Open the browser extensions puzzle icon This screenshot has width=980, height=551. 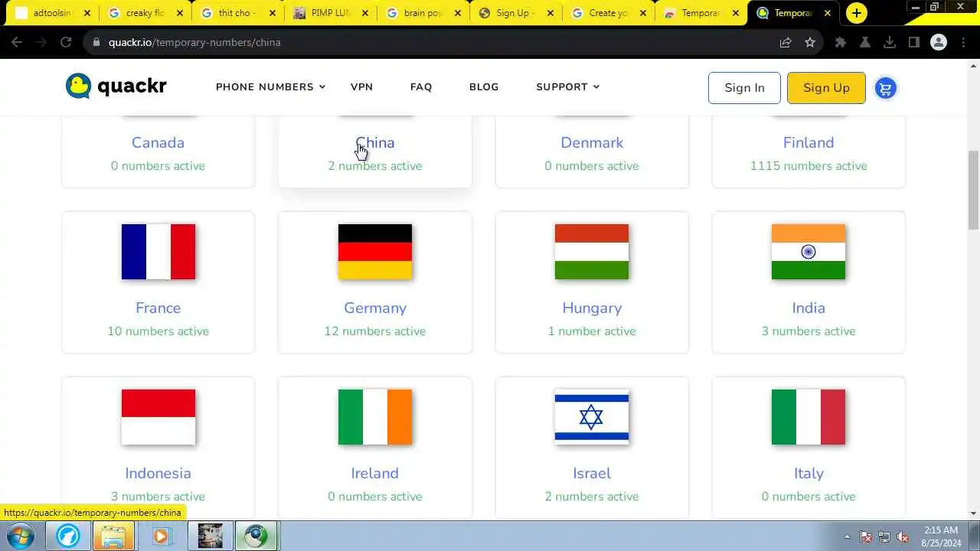(x=841, y=42)
